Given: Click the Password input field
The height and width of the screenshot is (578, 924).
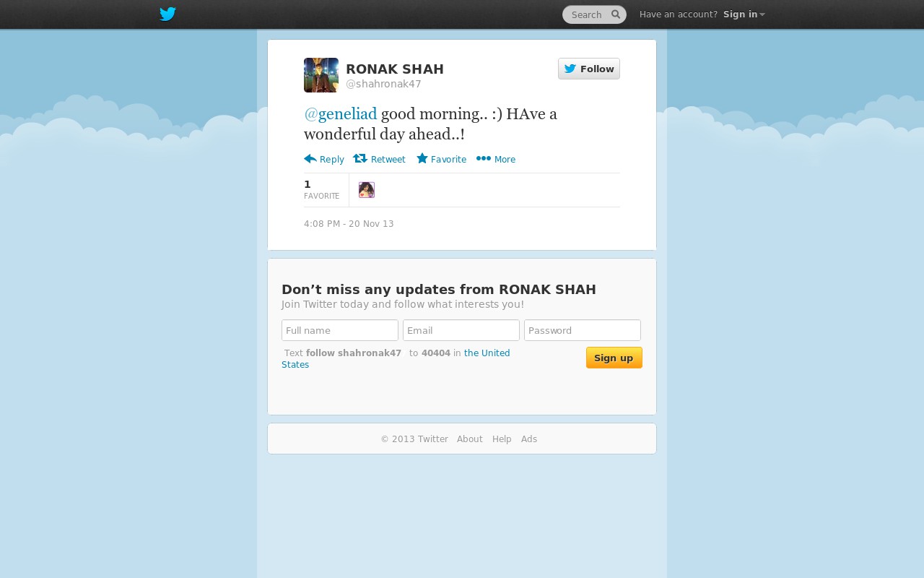Looking at the screenshot, I should [x=583, y=330].
